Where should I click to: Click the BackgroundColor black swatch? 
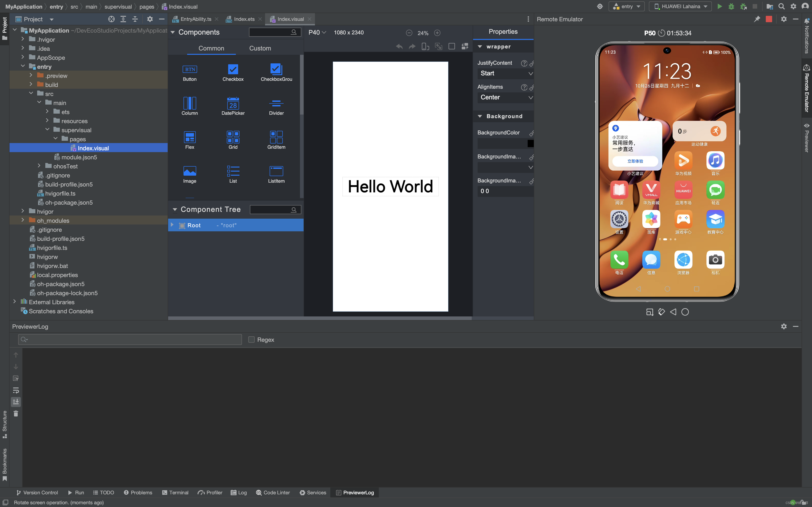(530, 143)
